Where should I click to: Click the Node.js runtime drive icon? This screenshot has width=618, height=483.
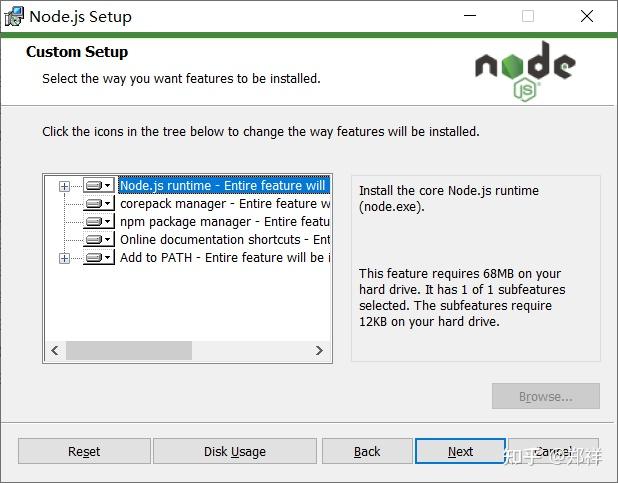pyautogui.click(x=98, y=186)
